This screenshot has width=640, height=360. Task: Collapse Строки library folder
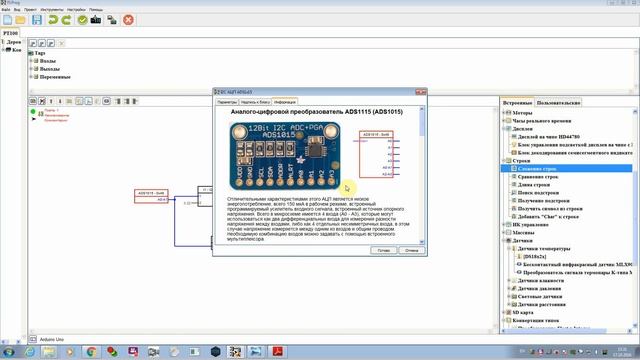click(x=504, y=161)
